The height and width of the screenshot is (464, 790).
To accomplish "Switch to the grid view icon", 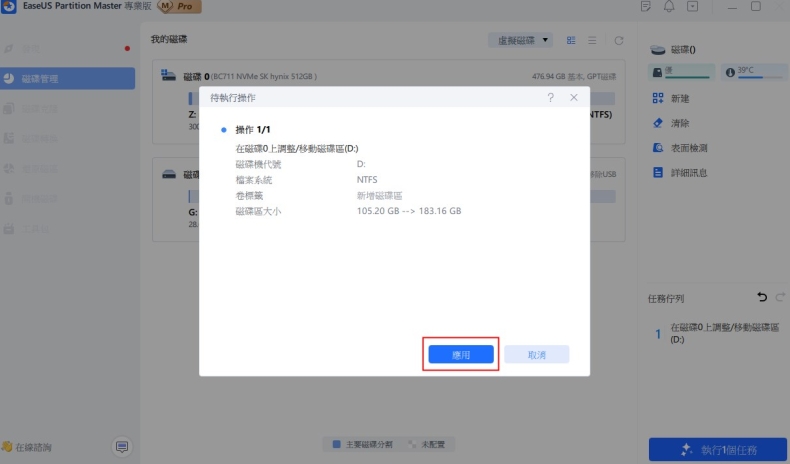I will (571, 40).
